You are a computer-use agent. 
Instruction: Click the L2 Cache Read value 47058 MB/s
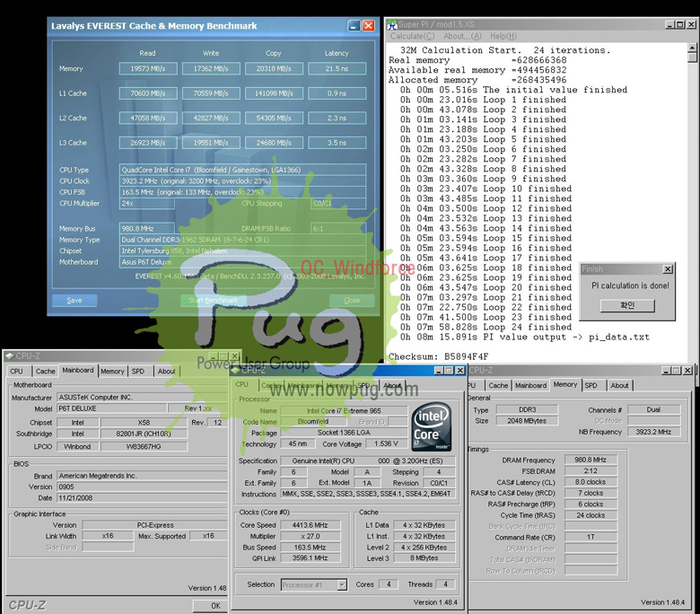148,118
